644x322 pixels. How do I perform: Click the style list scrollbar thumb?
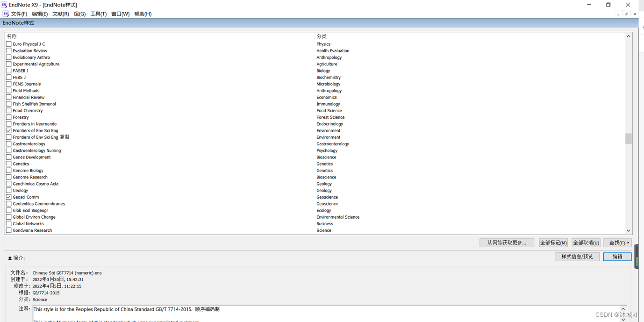click(x=628, y=139)
